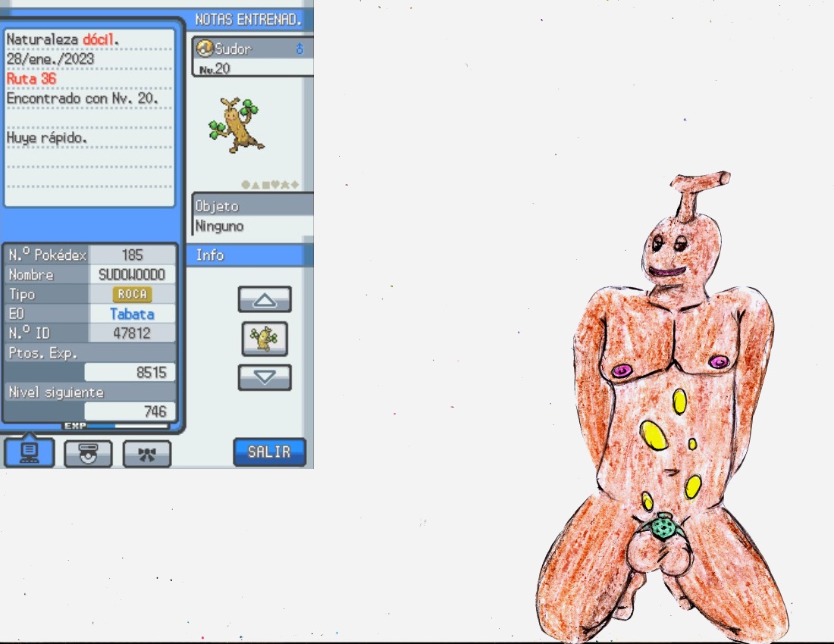Click the N.º Pokédex label
This screenshot has width=834, height=644.
[x=47, y=255]
